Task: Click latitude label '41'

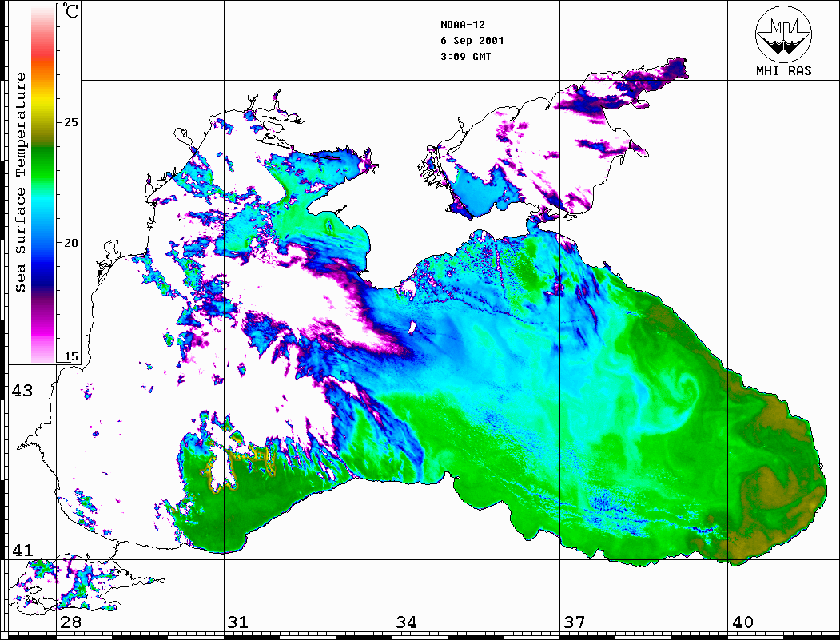Action: point(22,551)
